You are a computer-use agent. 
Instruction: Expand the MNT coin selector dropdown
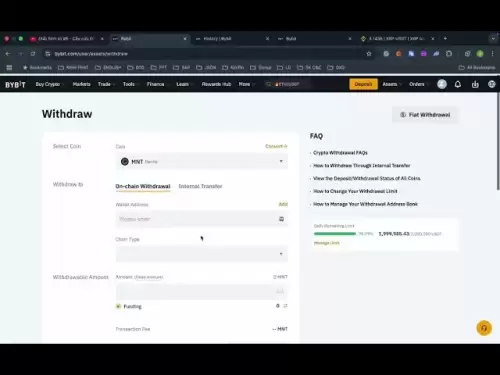coord(202,161)
